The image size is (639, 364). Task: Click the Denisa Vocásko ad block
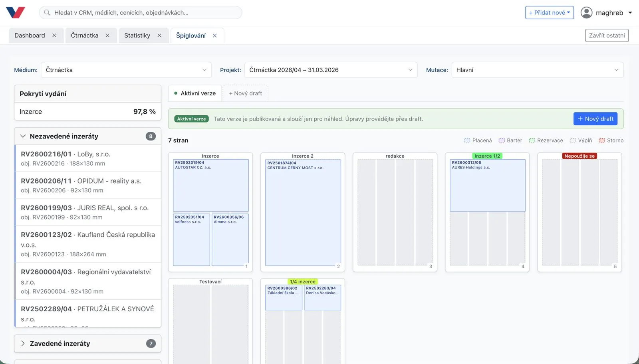pyautogui.click(x=322, y=297)
